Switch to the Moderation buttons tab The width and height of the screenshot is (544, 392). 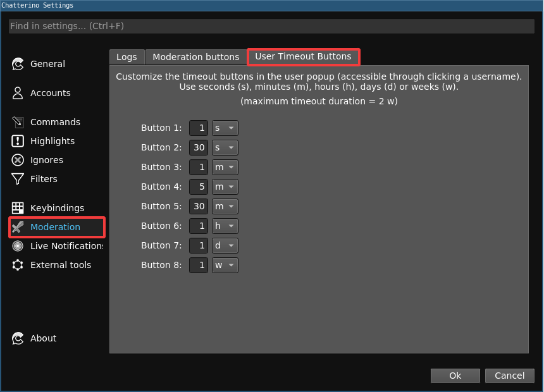tap(196, 57)
